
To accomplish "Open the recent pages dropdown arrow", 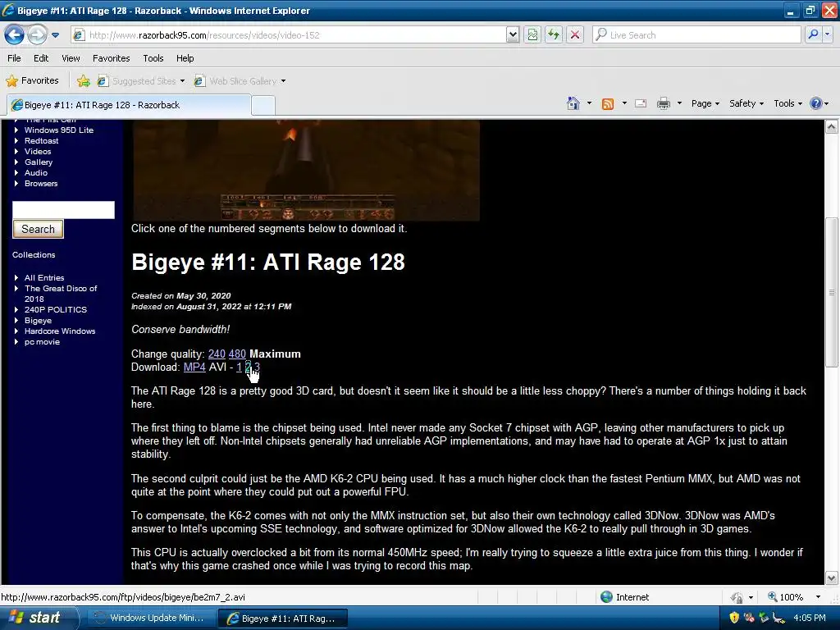I will pos(55,35).
